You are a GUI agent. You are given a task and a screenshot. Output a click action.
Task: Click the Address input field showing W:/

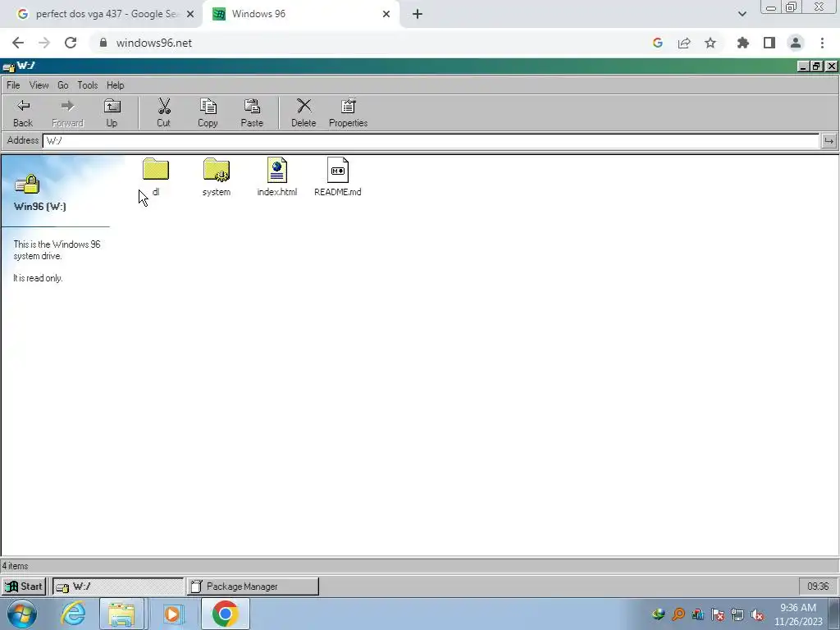(x=431, y=141)
